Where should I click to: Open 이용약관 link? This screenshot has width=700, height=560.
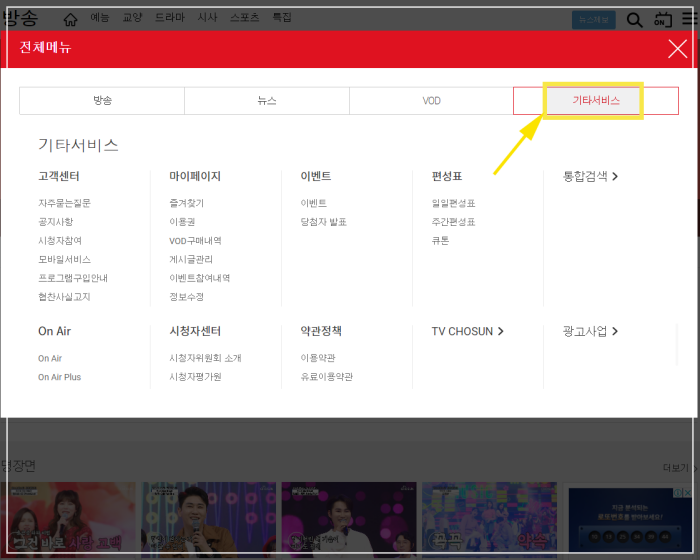pos(318,358)
